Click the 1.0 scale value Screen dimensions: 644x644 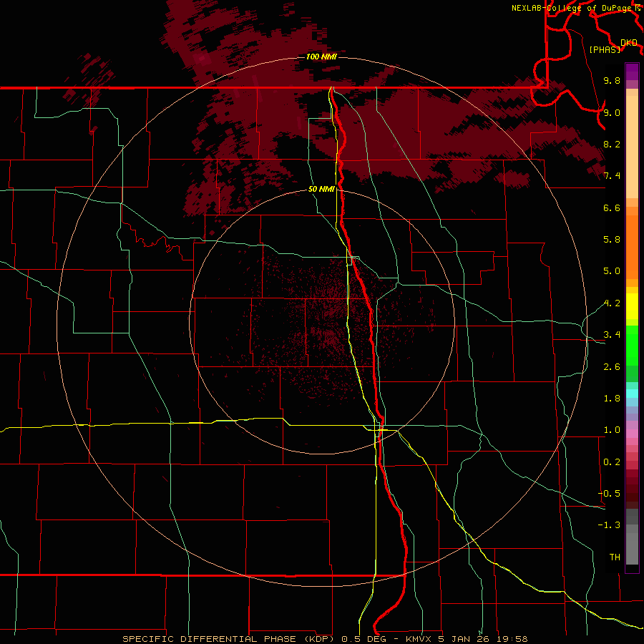[612, 430]
